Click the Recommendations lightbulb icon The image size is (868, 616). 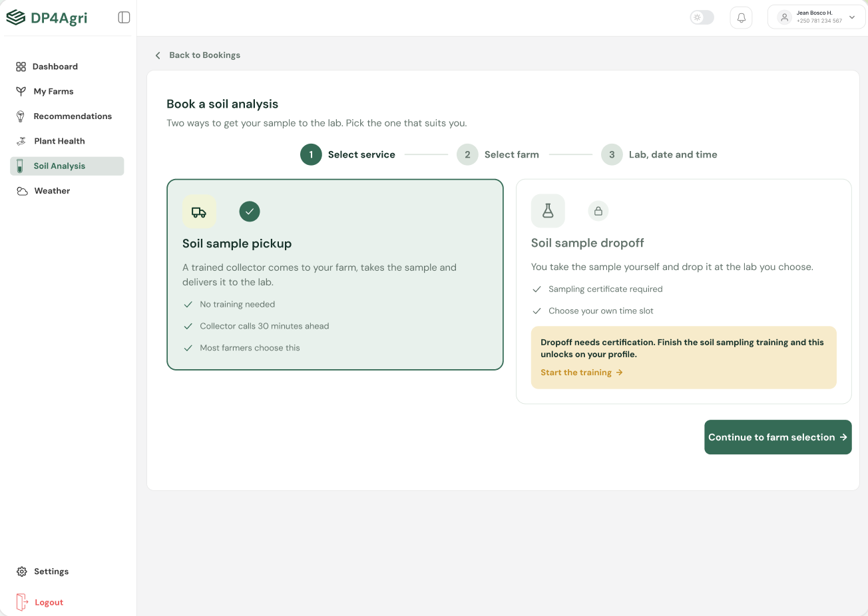[21, 116]
